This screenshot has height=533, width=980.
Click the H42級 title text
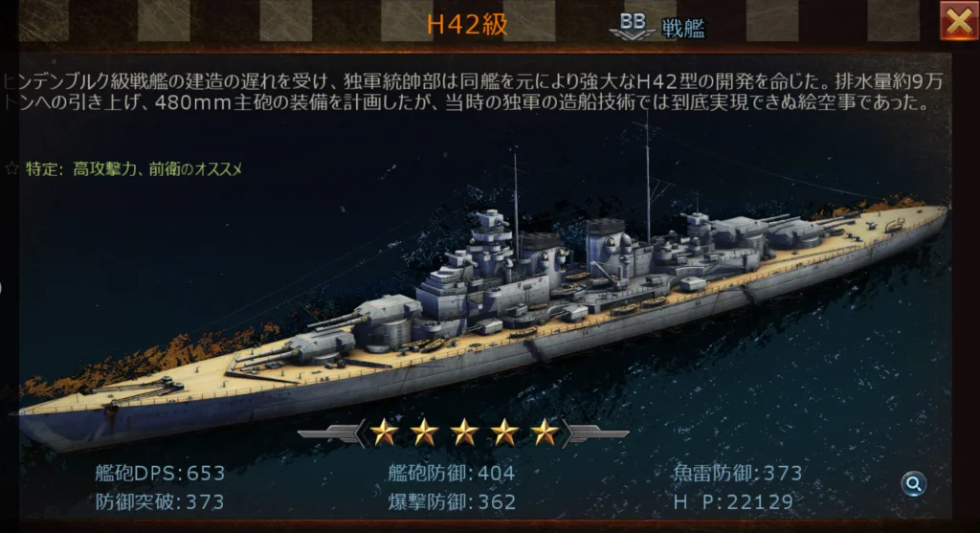(467, 25)
